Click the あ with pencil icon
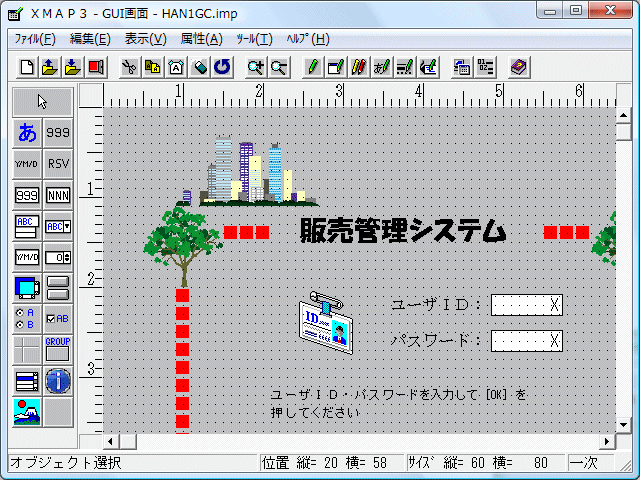640x480 pixels. coord(382,67)
